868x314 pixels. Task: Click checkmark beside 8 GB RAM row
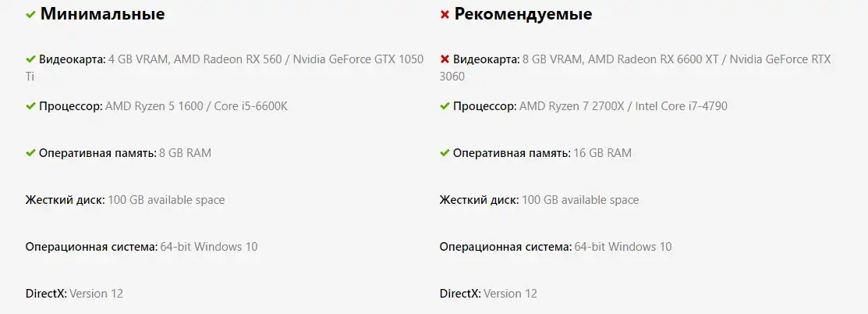[30, 152]
